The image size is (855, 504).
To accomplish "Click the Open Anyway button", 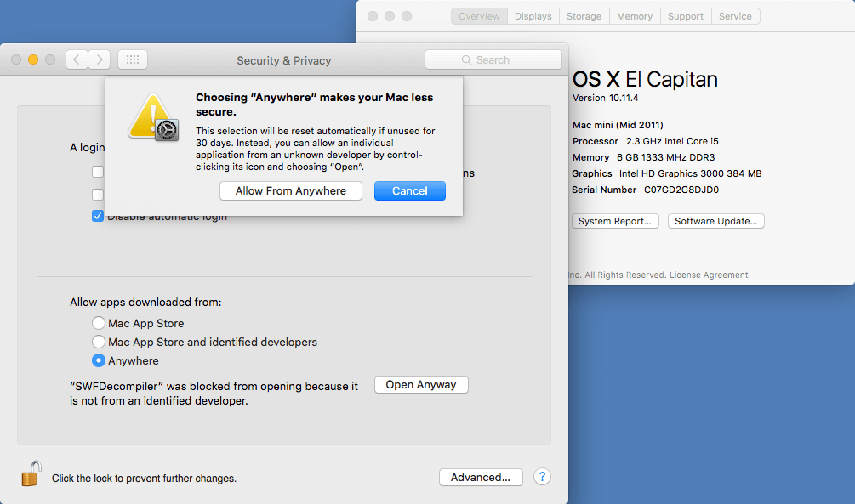I will (x=421, y=385).
